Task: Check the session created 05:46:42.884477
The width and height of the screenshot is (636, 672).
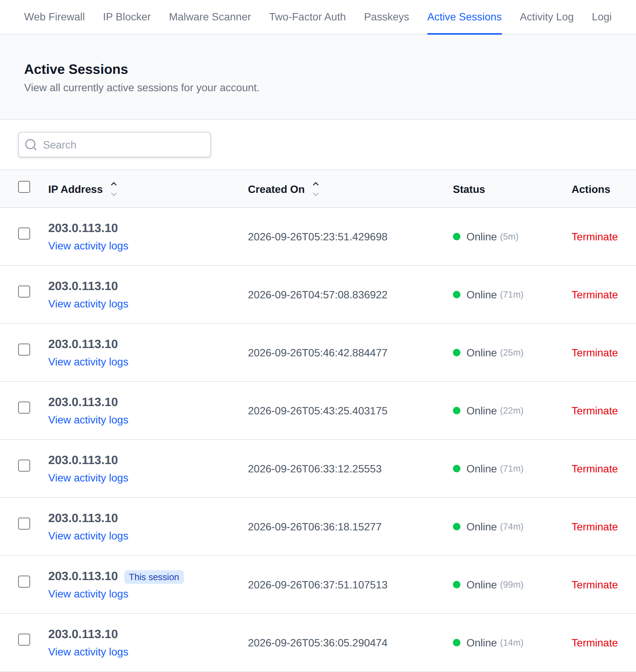Action: [x=24, y=350]
